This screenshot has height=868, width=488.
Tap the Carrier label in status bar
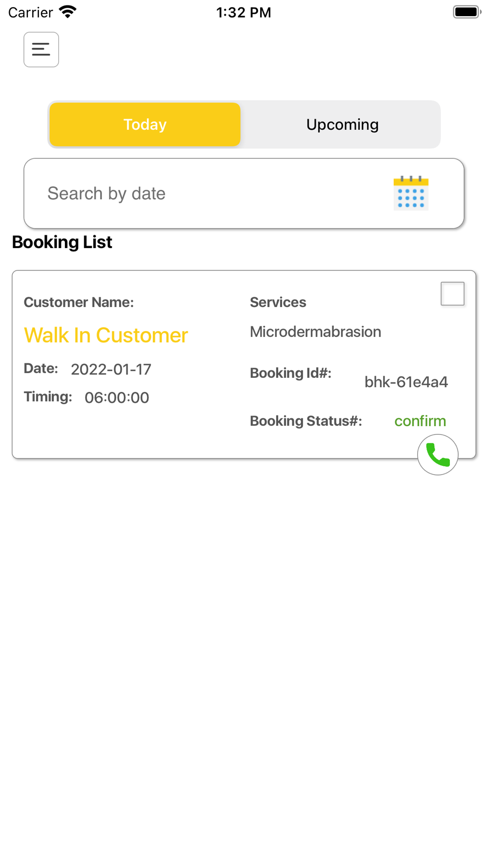pos(30,12)
